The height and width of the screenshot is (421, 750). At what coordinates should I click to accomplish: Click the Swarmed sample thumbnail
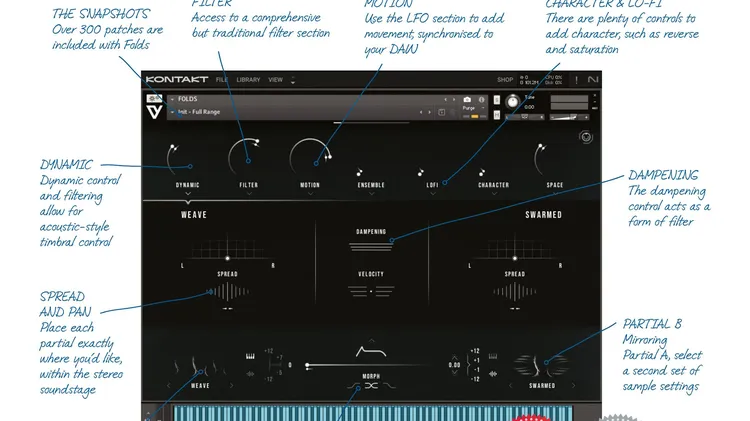coord(541,366)
